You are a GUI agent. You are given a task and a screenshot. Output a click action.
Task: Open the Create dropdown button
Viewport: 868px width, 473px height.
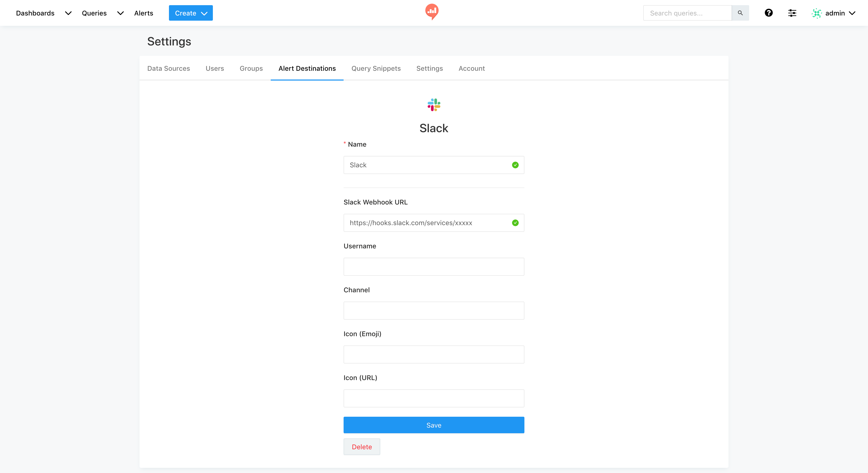click(x=191, y=13)
